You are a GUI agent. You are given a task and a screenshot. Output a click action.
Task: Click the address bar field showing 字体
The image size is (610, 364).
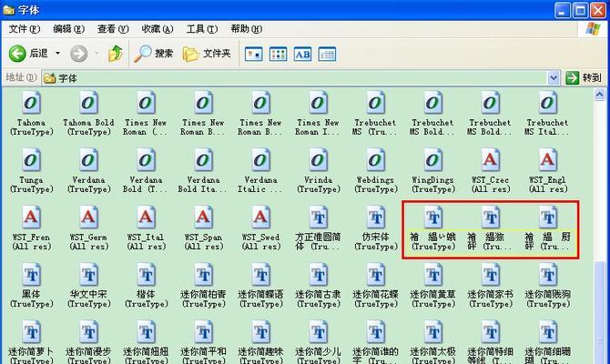300,78
